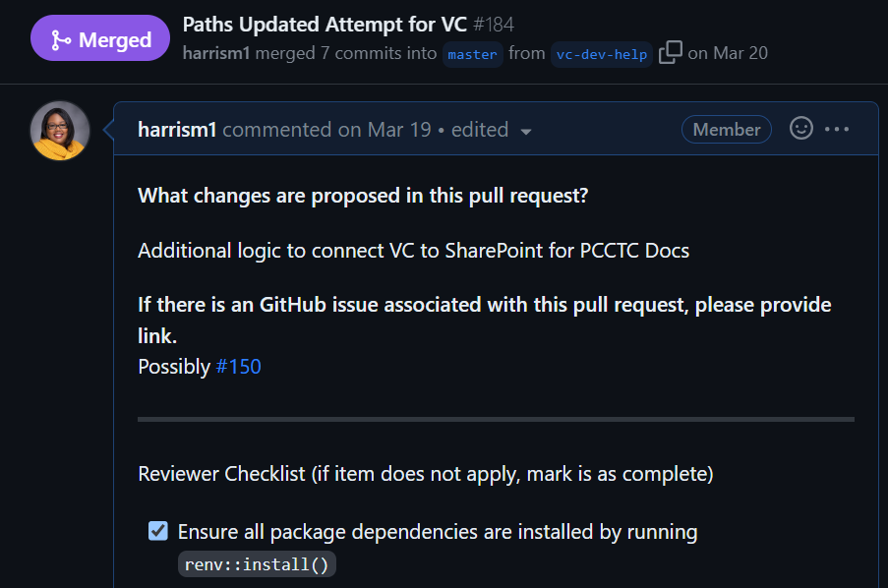Expand the edited history dropdown arrow

point(526,131)
